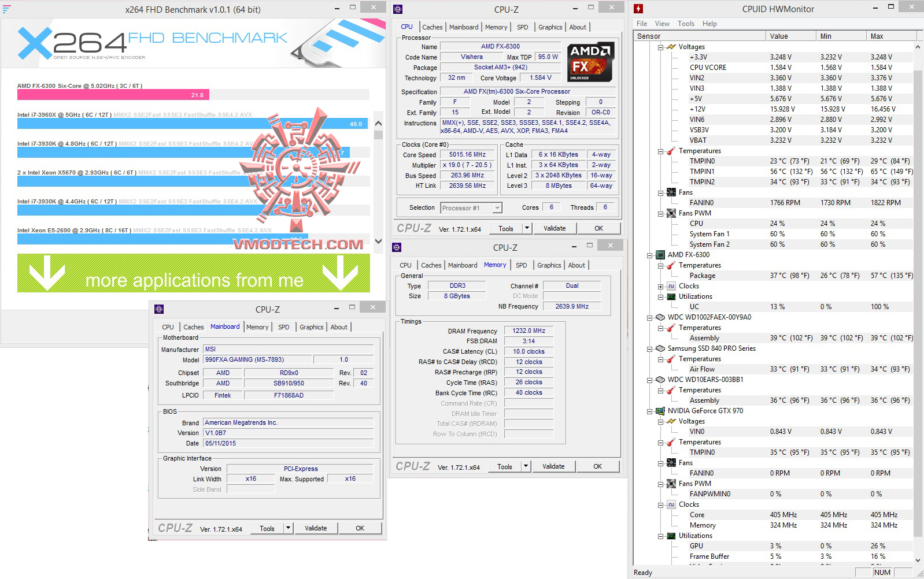
Task: Click the CPUID HWMonitor title bar icon
Action: pyautogui.click(x=638, y=9)
